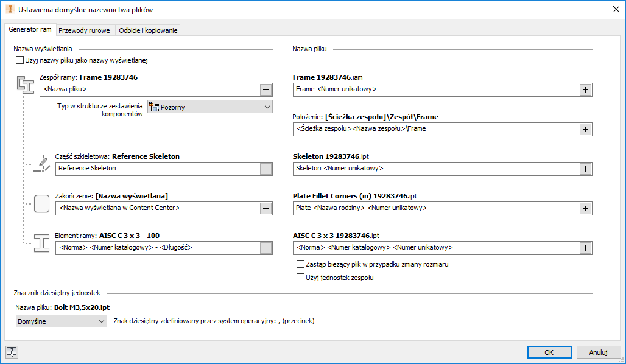Screen dimensions: 626x364
Task: Open the Odbicie i kopiowanie tab
Action: pos(148,30)
